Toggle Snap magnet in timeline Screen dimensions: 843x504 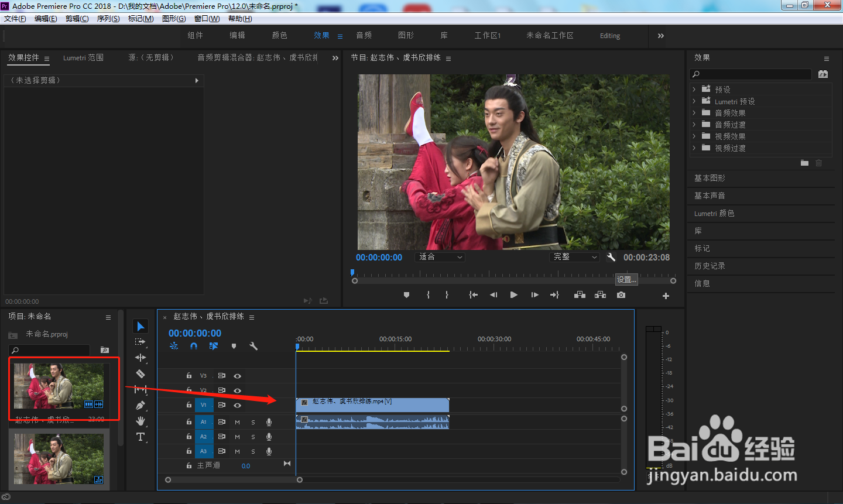click(x=194, y=346)
